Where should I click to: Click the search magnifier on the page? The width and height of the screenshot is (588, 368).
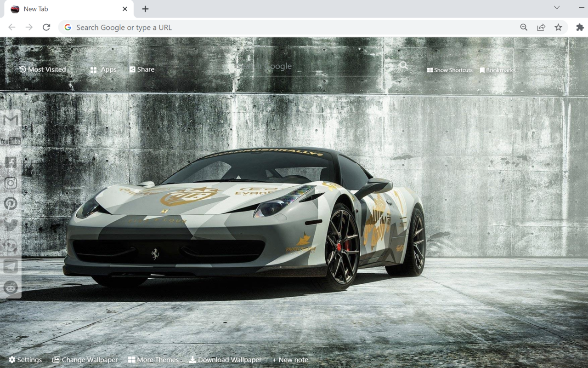pos(403,65)
